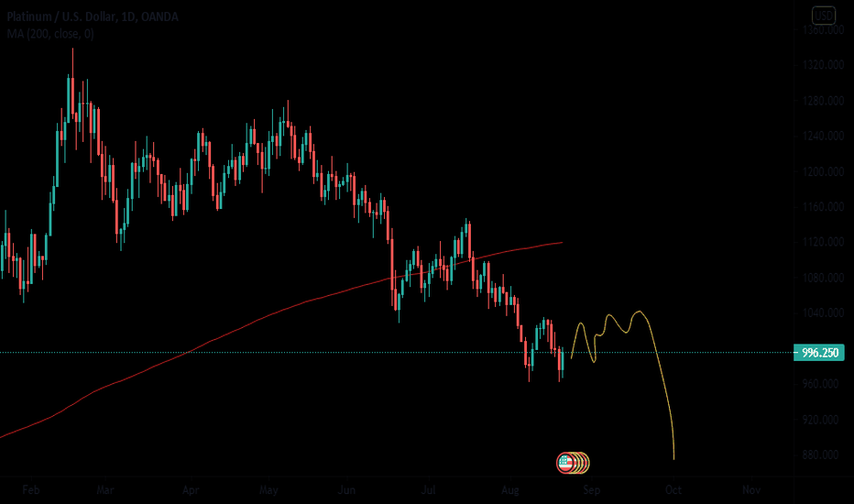Click the Aug date label on time axis
Viewport: 854px width, 504px height.
(x=509, y=490)
